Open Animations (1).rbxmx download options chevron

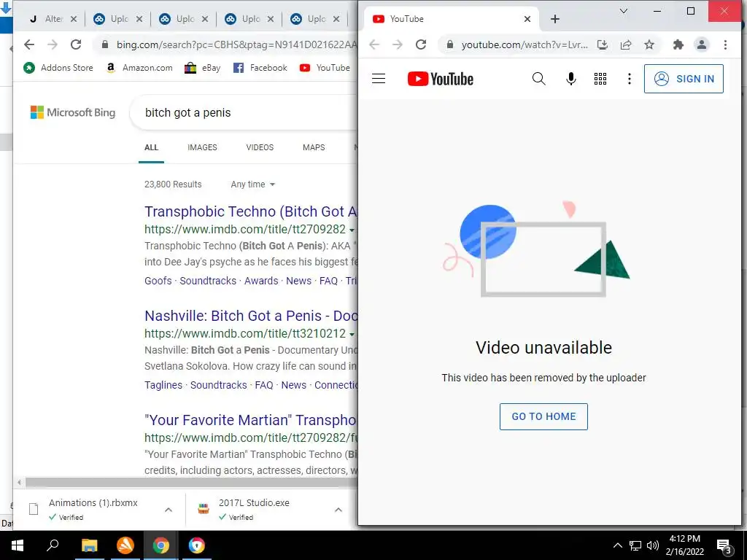169,510
